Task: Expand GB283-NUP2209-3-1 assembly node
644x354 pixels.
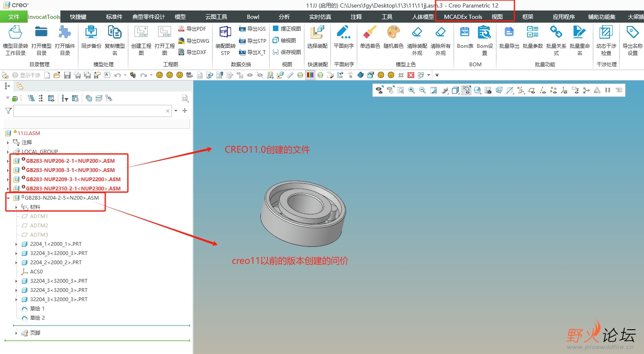Action: coord(8,180)
